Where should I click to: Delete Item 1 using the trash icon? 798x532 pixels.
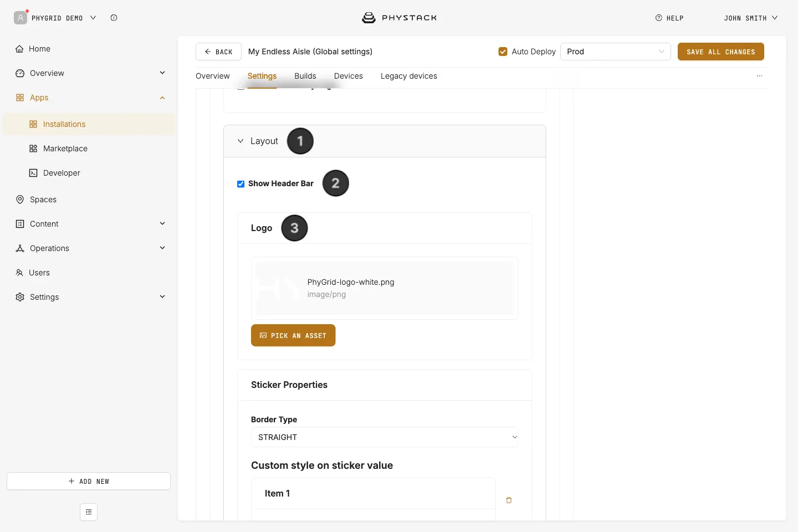tap(509, 500)
